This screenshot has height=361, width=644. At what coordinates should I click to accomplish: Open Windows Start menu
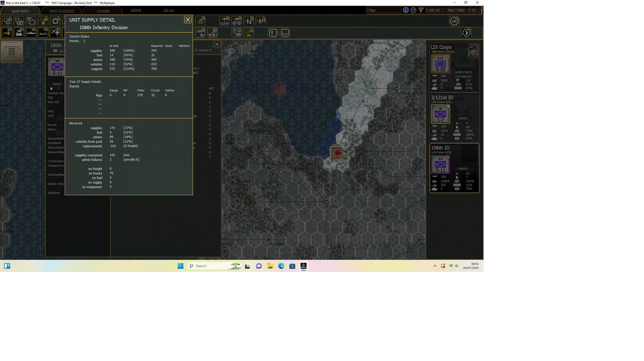[180, 266]
